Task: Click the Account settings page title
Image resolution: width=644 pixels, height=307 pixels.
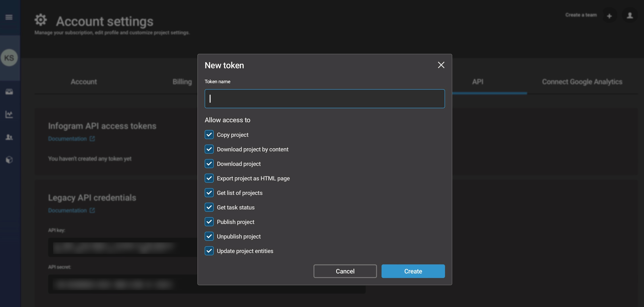Action: (105, 21)
